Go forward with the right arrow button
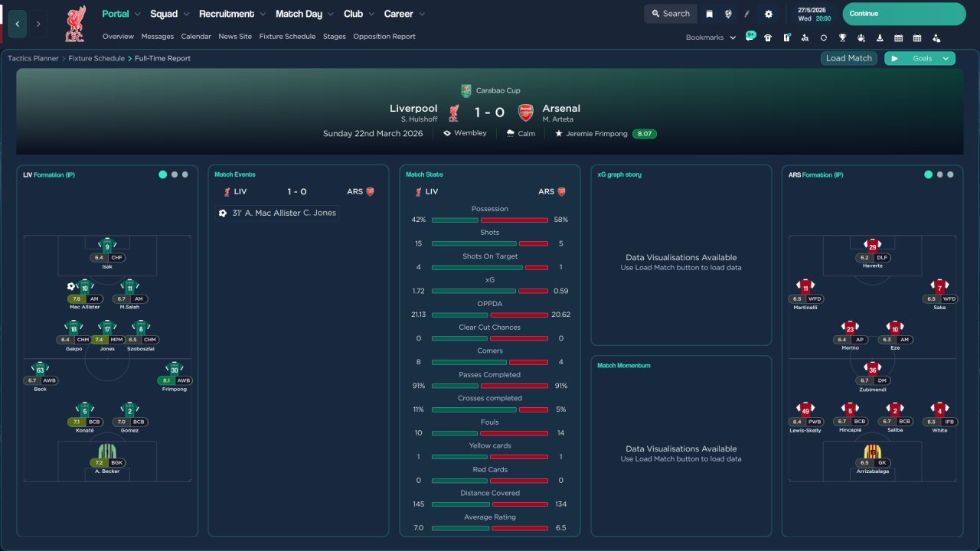This screenshot has width=980, height=551. tap(38, 24)
